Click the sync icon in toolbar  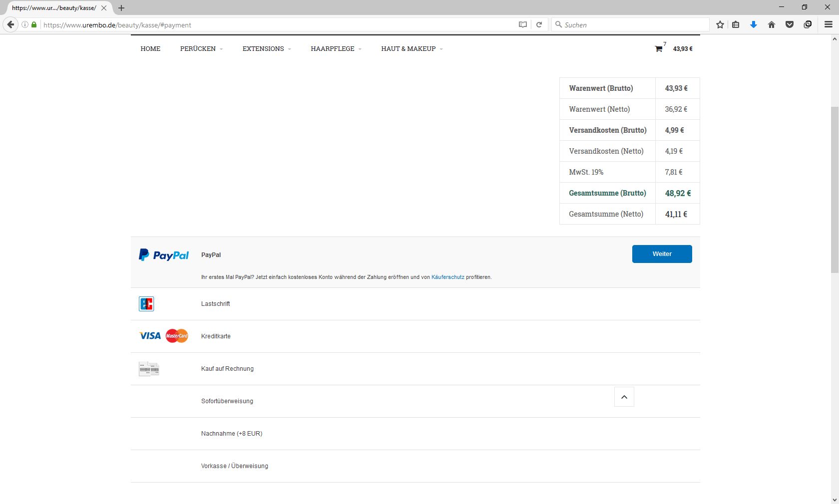click(x=808, y=24)
